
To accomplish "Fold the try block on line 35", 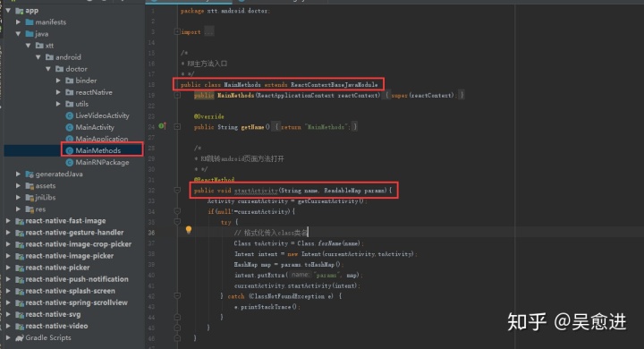I will [x=177, y=222].
